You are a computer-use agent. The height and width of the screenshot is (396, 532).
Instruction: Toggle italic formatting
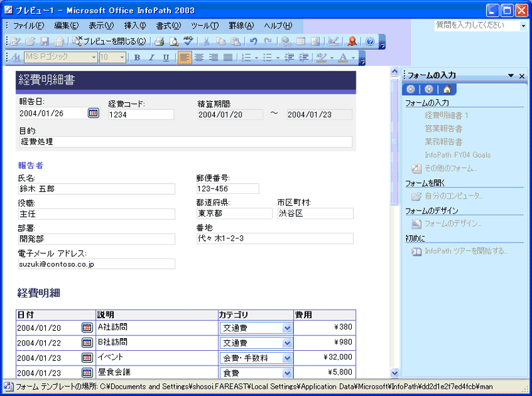(152, 58)
